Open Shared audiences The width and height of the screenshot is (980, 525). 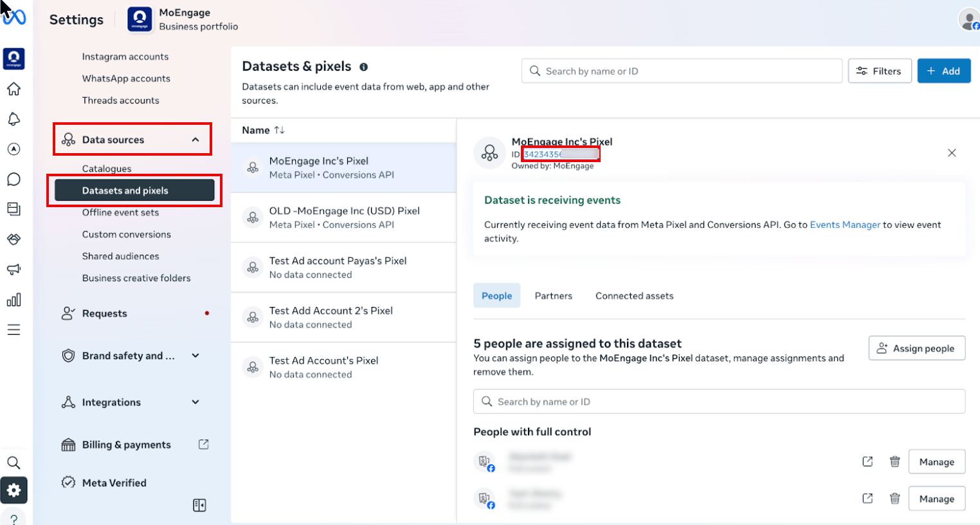coord(121,256)
